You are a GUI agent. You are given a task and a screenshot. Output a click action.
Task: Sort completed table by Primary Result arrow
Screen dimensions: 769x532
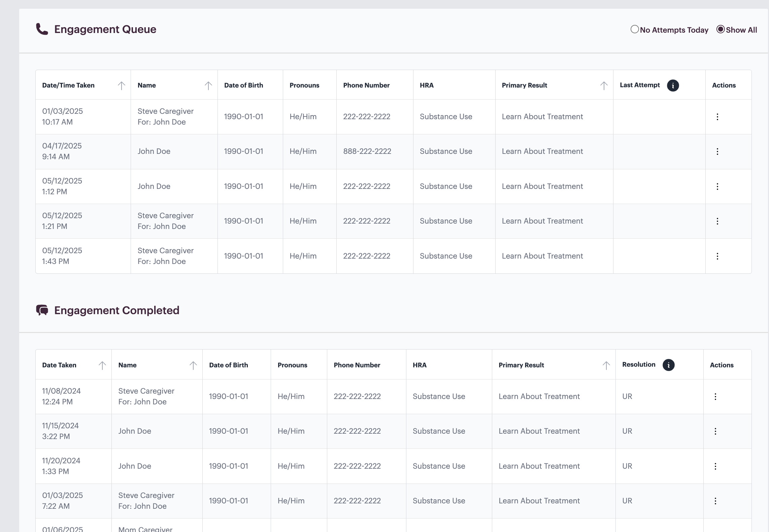[606, 365]
